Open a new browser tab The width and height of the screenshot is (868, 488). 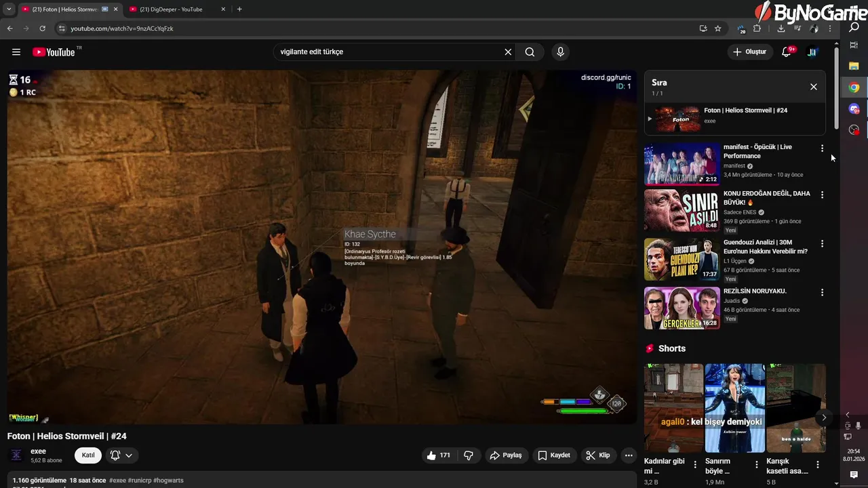coord(239,9)
